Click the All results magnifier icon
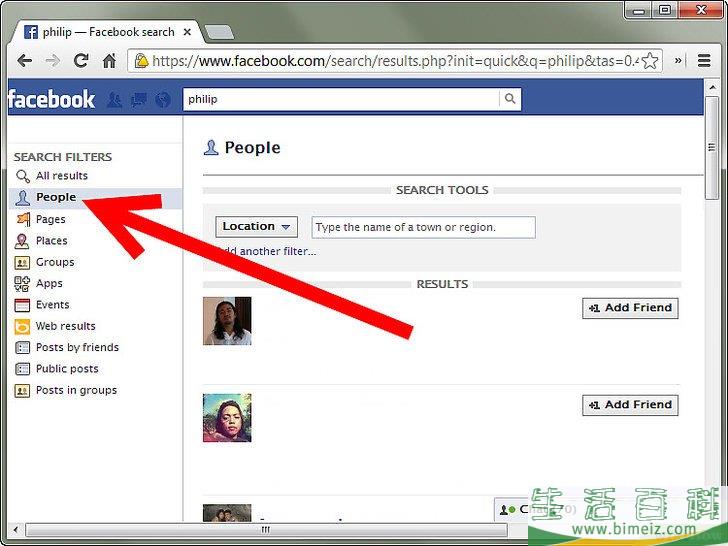728x546 pixels. pos(22,176)
